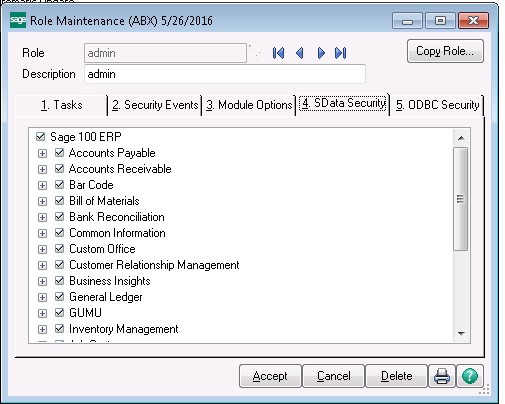Image resolution: width=505 pixels, height=404 pixels.
Task: Toggle the Inventory Management checkbox
Action: 59,329
